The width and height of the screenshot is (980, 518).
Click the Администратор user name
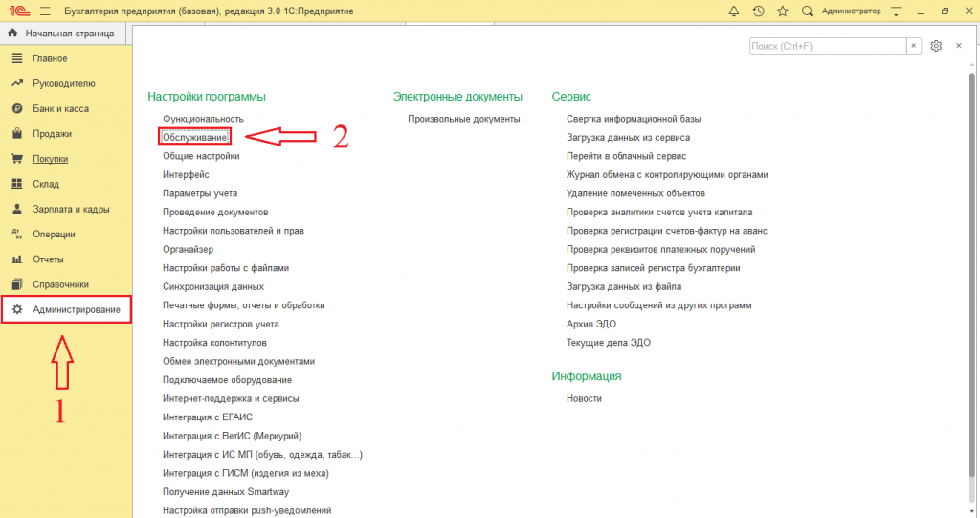(851, 11)
